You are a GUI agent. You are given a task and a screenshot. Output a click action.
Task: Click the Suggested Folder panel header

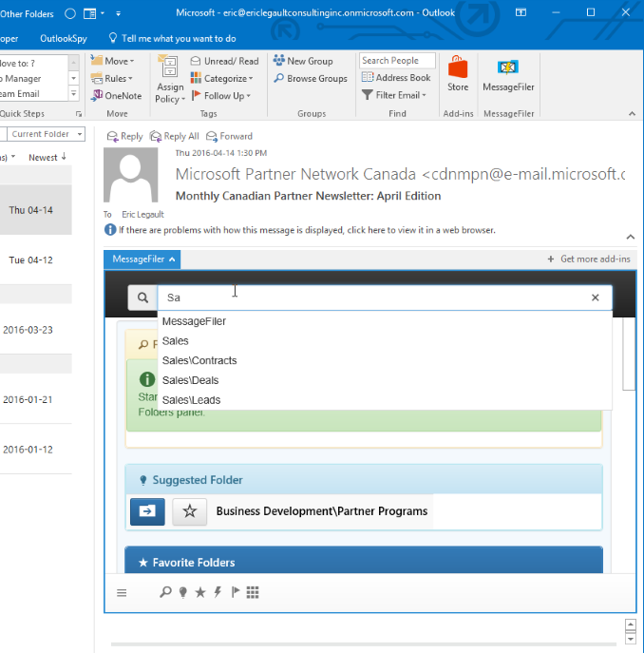pyautogui.click(x=364, y=479)
